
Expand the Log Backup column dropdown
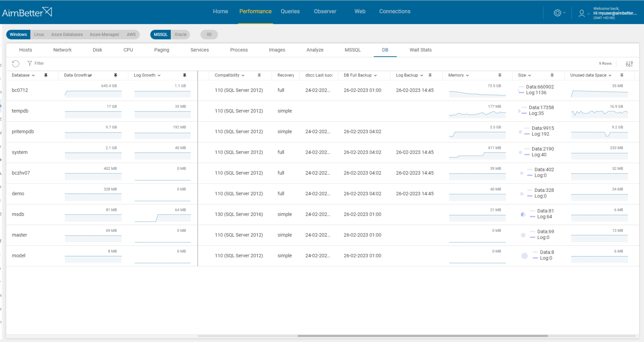coord(422,75)
